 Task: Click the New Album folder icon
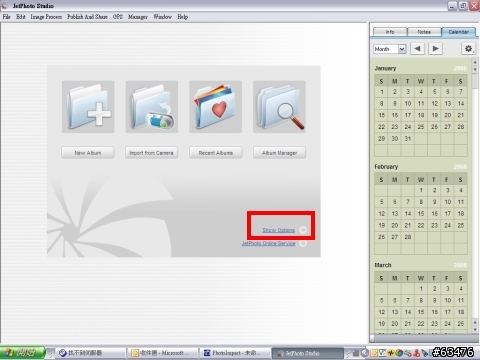[88, 107]
